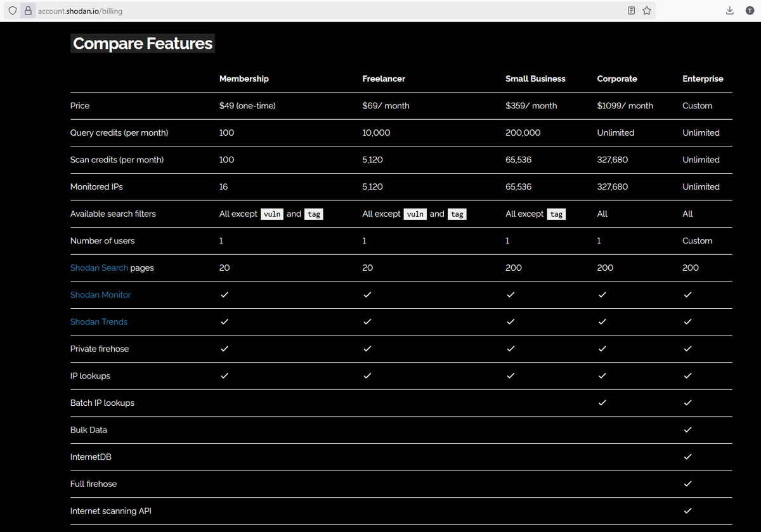The image size is (761, 532).
Task: Open the browser downloads panel
Action: point(730,11)
